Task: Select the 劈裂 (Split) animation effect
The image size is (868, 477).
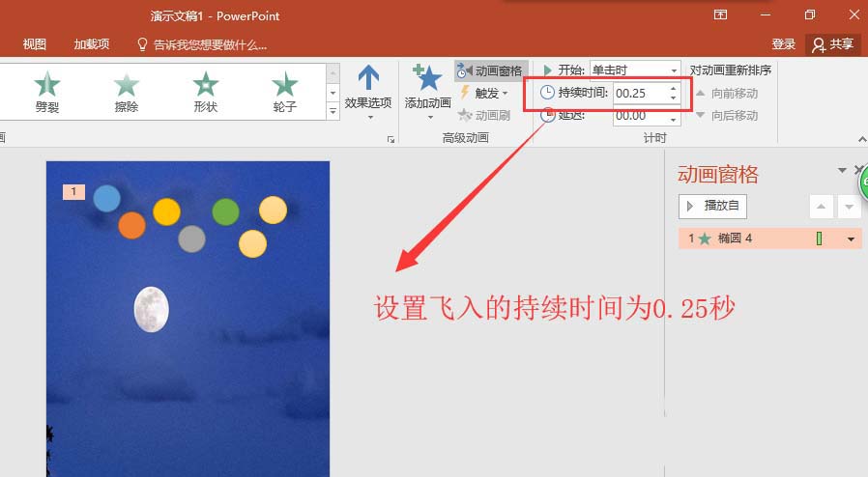Action: (47, 92)
